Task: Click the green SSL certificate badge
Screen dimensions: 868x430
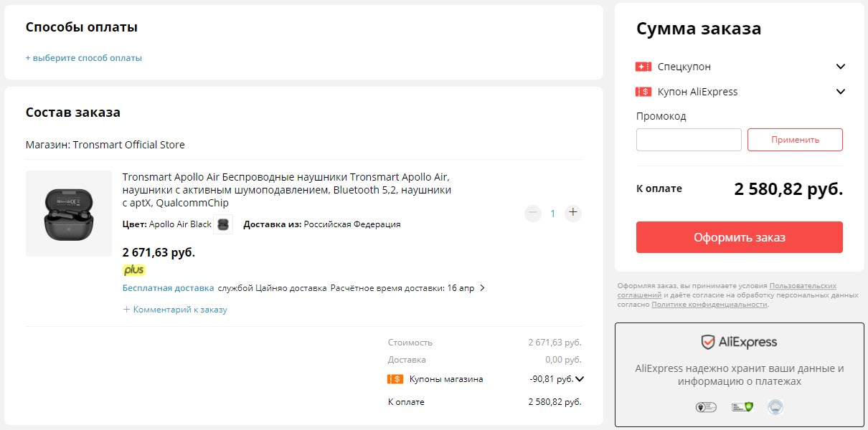Action: click(x=740, y=406)
